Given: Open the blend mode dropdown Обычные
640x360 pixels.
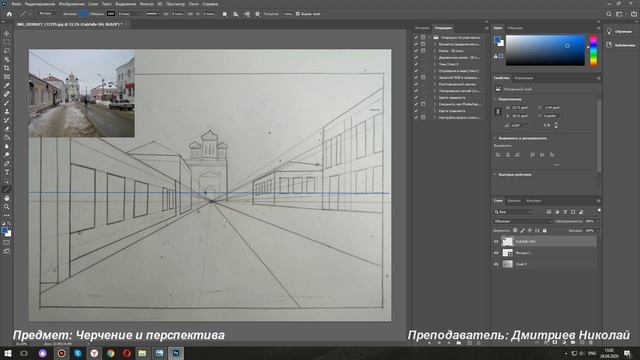Looking at the screenshot, I should coord(523,221).
